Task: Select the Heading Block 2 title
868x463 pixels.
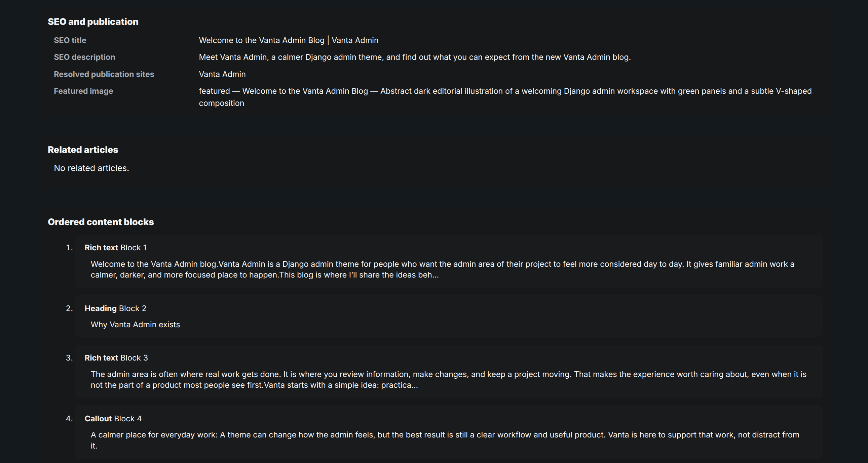Action: (116, 308)
